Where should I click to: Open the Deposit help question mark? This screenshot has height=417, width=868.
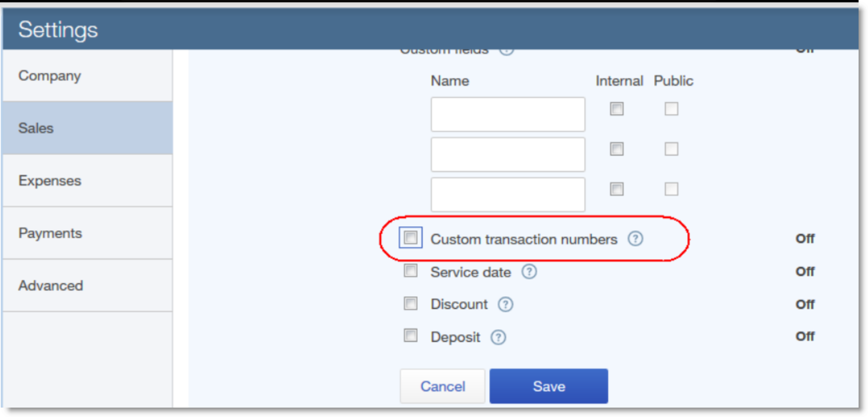pos(499,337)
